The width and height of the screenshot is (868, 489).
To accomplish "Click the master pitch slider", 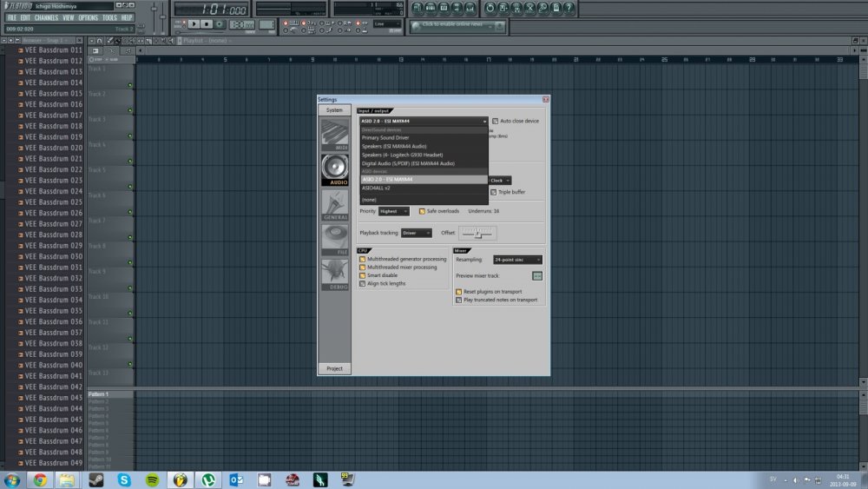I will click(x=163, y=17).
